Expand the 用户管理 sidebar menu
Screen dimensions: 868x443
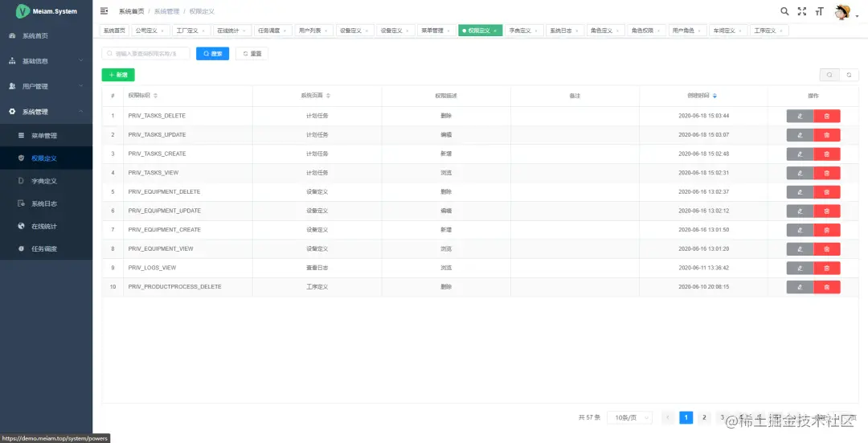tap(47, 86)
